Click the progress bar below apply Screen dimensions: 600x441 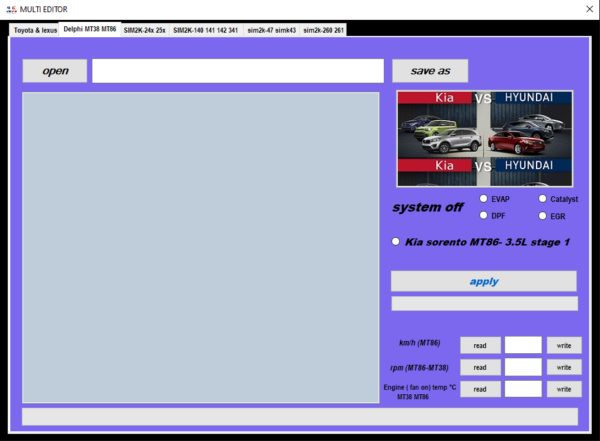[484, 304]
